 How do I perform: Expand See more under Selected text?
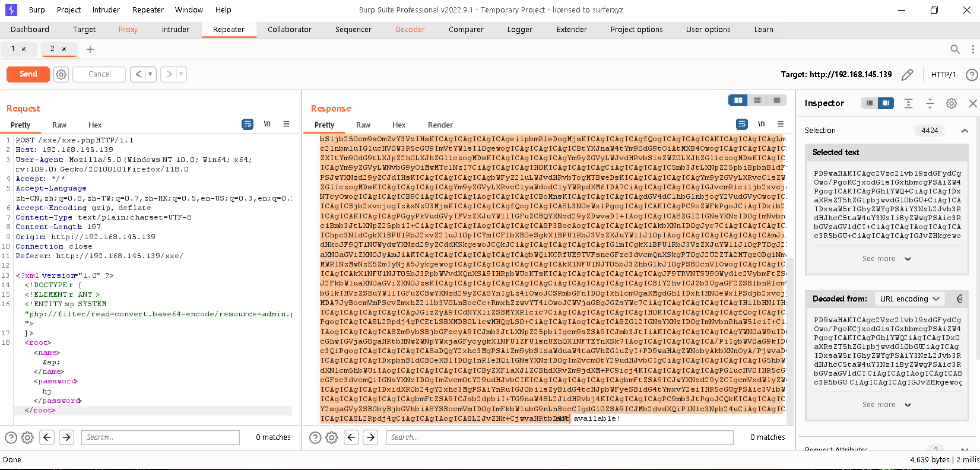887,259
